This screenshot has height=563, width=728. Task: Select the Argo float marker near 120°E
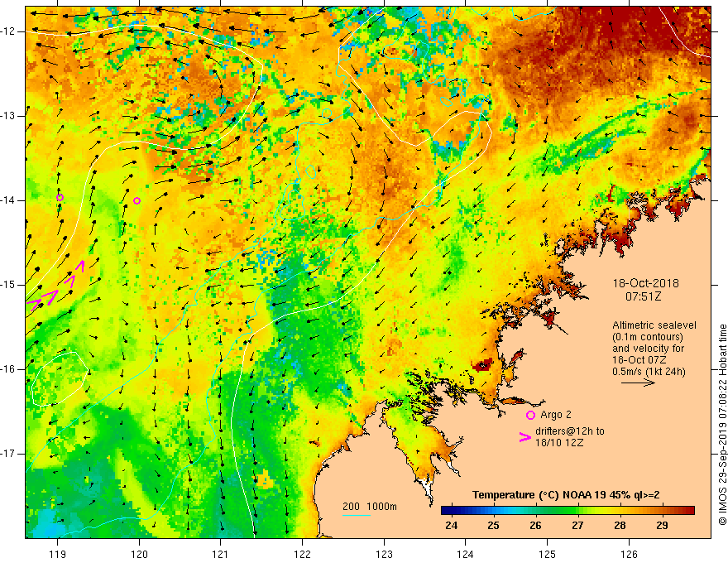137,200
